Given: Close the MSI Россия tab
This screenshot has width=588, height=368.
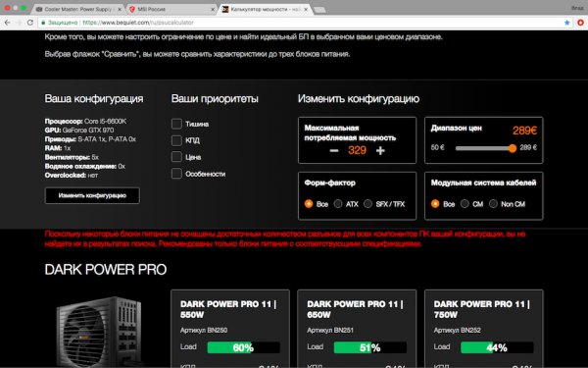Looking at the screenshot, I should [x=213, y=9].
